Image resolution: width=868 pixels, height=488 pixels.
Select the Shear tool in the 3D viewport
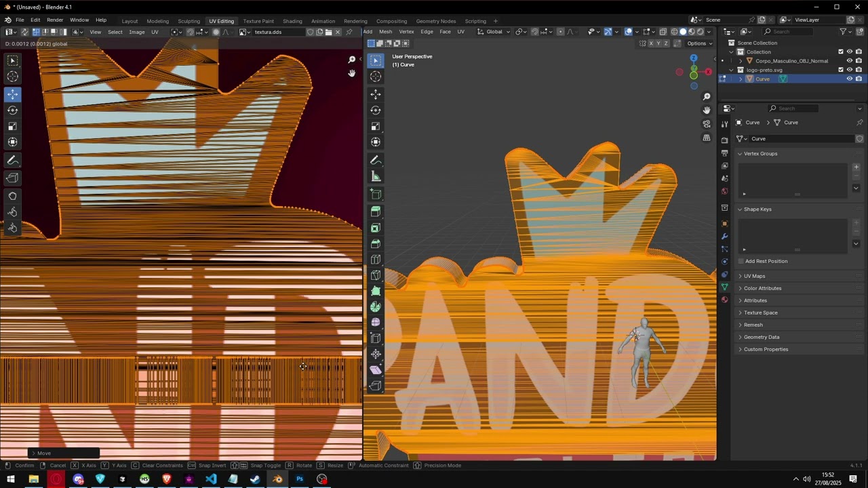tap(376, 370)
